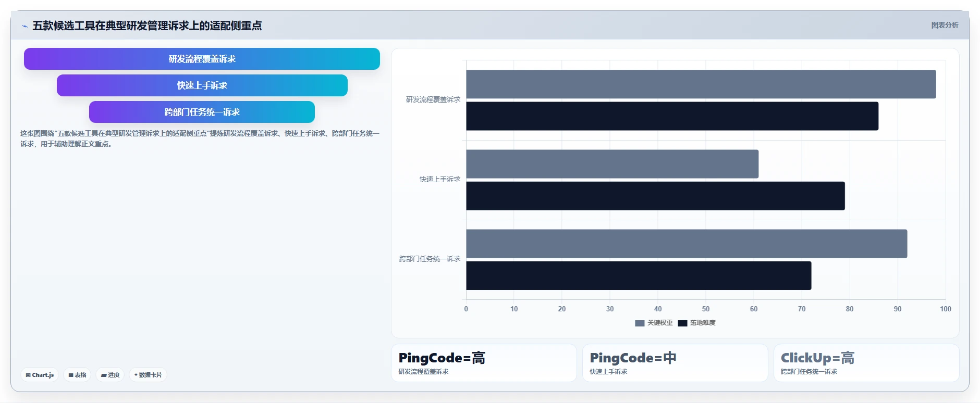Click the 跨部门任务统一诉求 y-axis label
980x403 pixels.
tap(430, 259)
